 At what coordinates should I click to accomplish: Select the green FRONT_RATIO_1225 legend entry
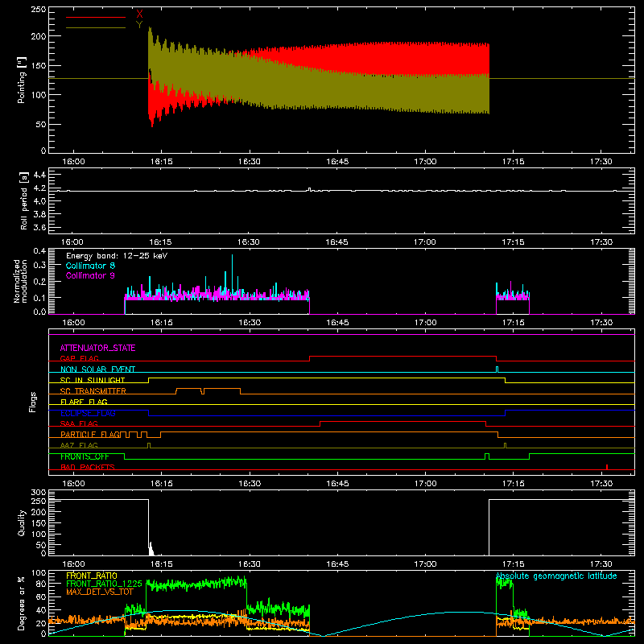(x=104, y=584)
